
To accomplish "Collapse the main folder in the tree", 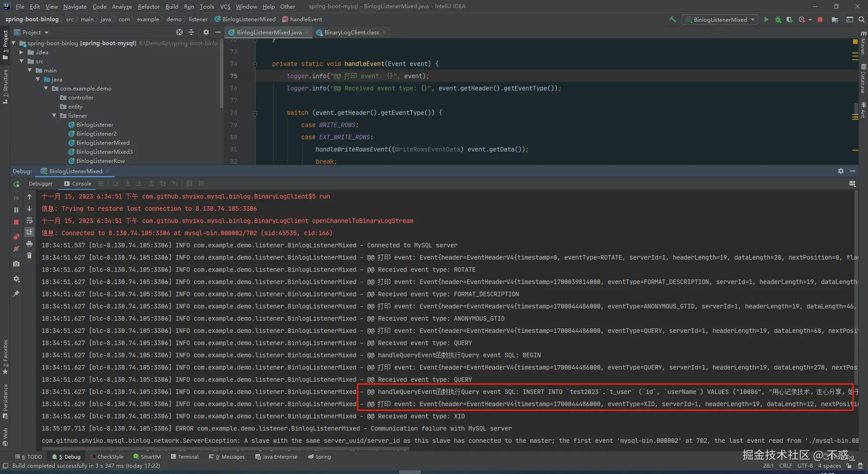I will point(30,70).
